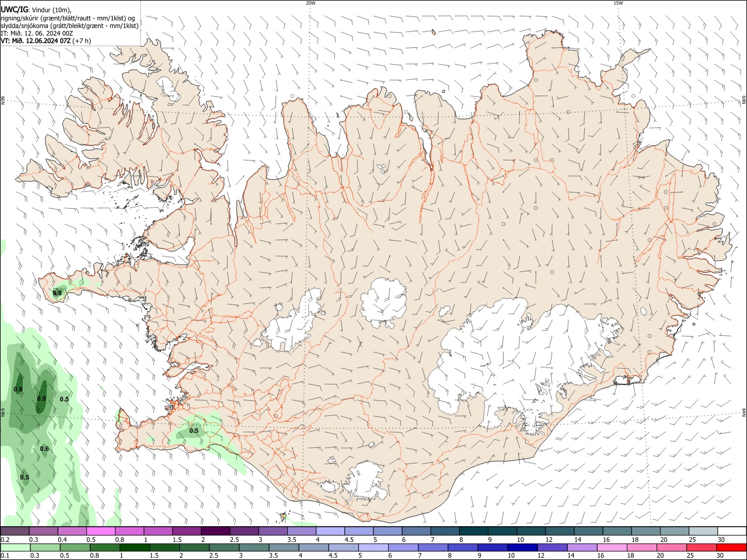The width and height of the screenshot is (747, 560).
Task: Select the pale gray 25–30 snow swatch
Action: [x=704, y=531]
